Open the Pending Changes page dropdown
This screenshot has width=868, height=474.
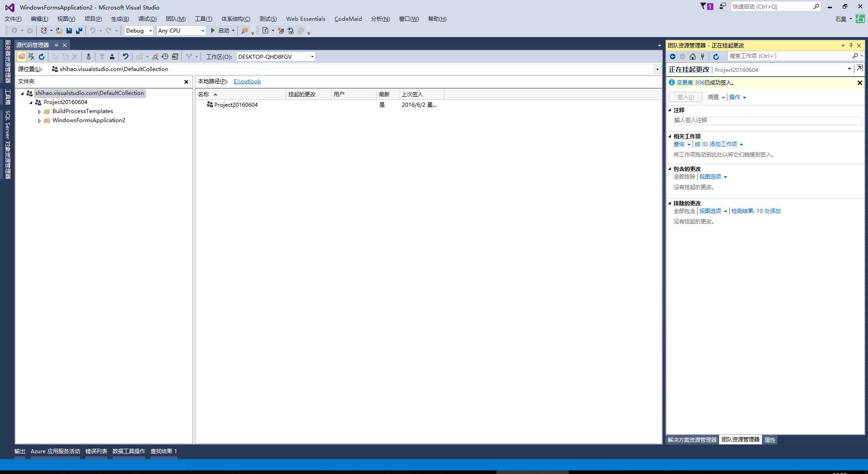click(849, 69)
